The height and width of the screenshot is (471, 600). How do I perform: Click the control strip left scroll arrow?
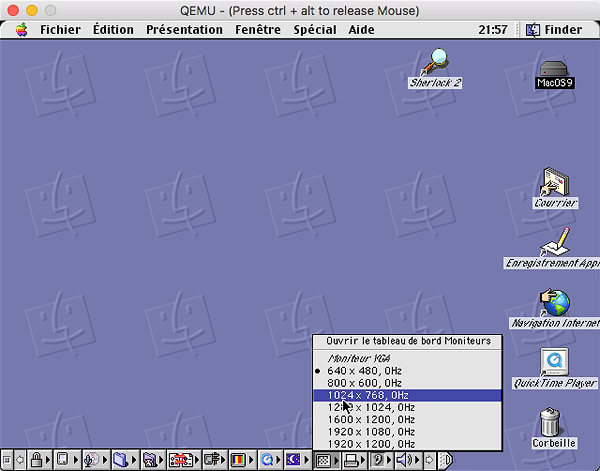tap(20, 459)
